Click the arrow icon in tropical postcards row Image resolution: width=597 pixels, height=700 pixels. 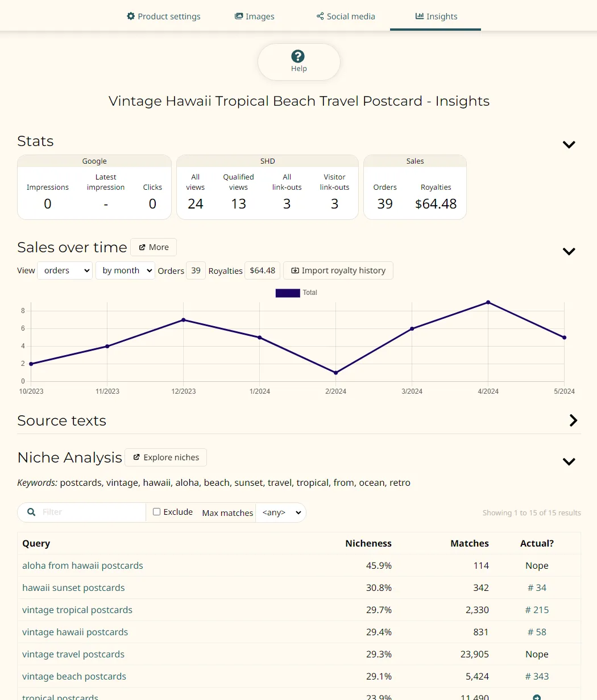tap(537, 697)
